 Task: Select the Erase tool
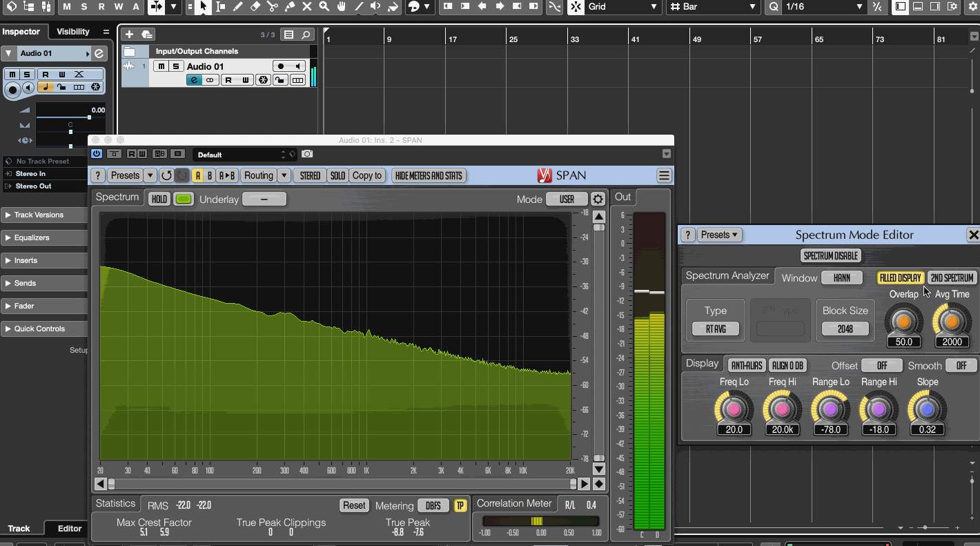pos(255,7)
